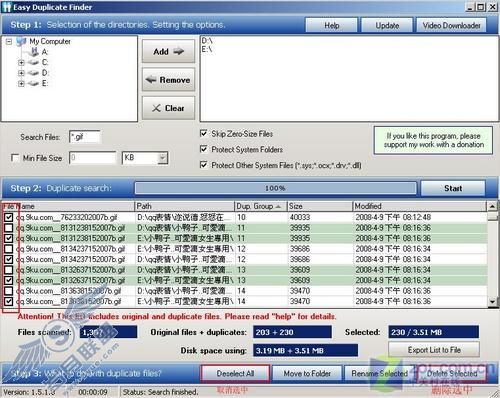Select drive E: in folder tree
This screenshot has height=398, width=500.
click(45, 83)
